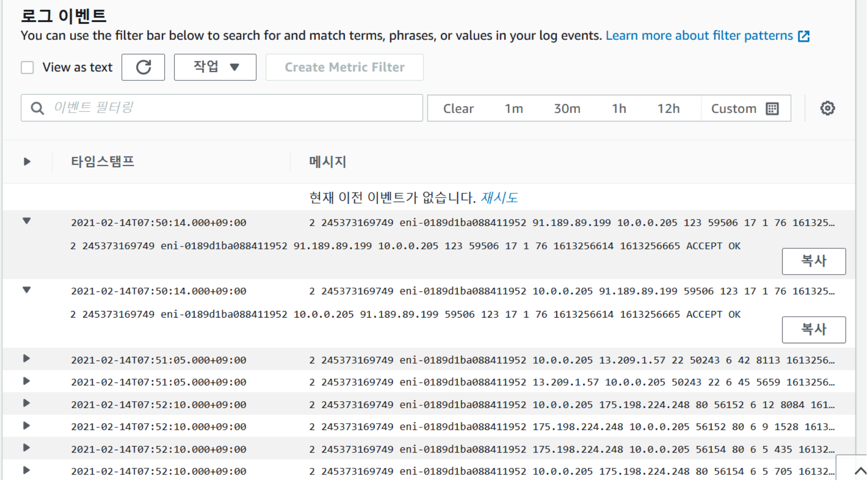Click the 타임스탬프 column header
The width and height of the screenshot is (868, 481).
pos(103,162)
